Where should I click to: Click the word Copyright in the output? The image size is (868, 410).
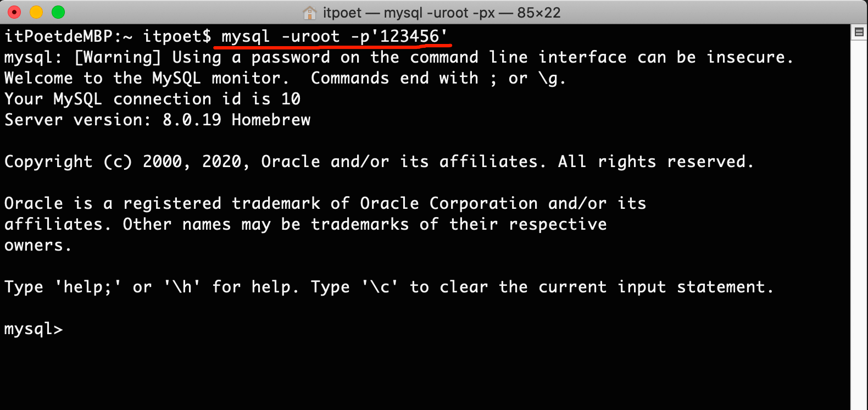tap(48, 162)
